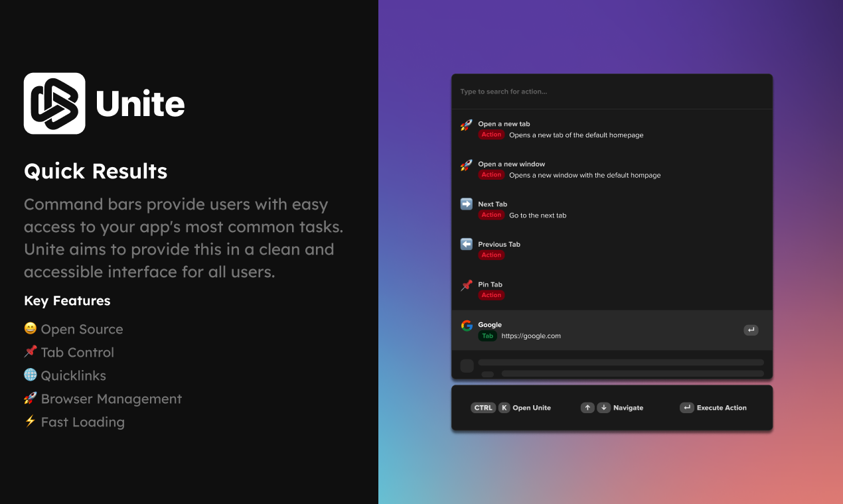This screenshot has width=843, height=504.
Task: Click the Action badge under Next Tab
Action: coord(491,215)
